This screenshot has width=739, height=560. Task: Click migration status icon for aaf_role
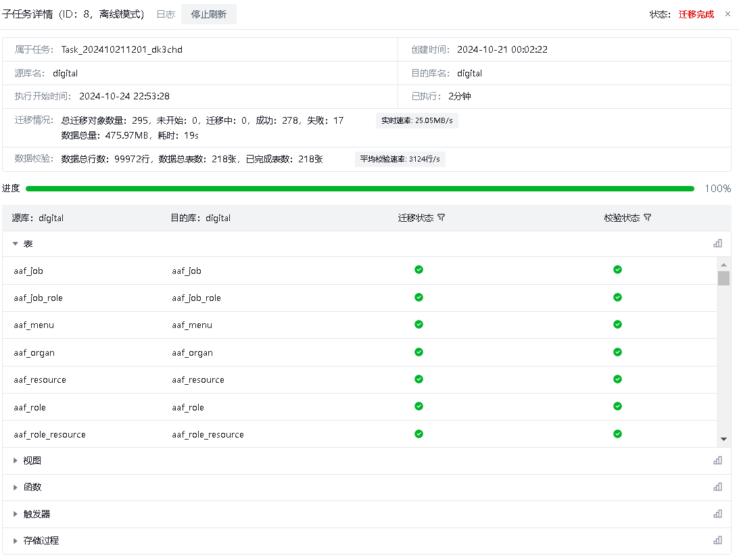click(419, 406)
